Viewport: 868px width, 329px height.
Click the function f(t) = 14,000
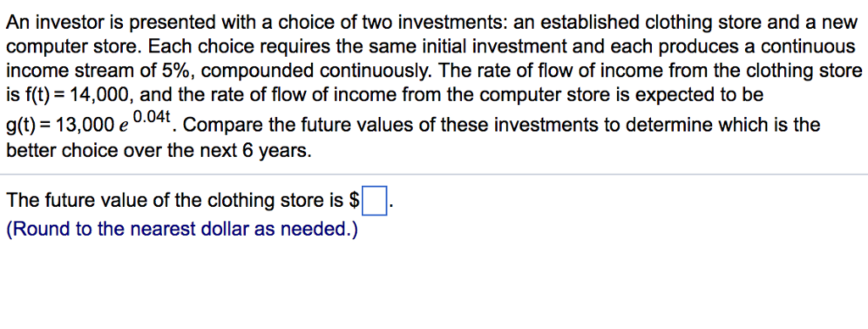[x=68, y=95]
